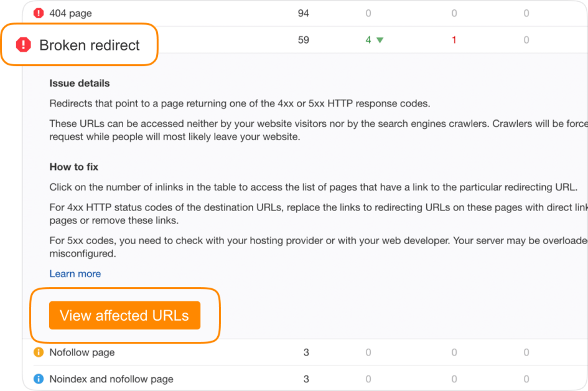Click the green down arrow next to 4
This screenshot has width=588, height=391.
click(x=380, y=40)
